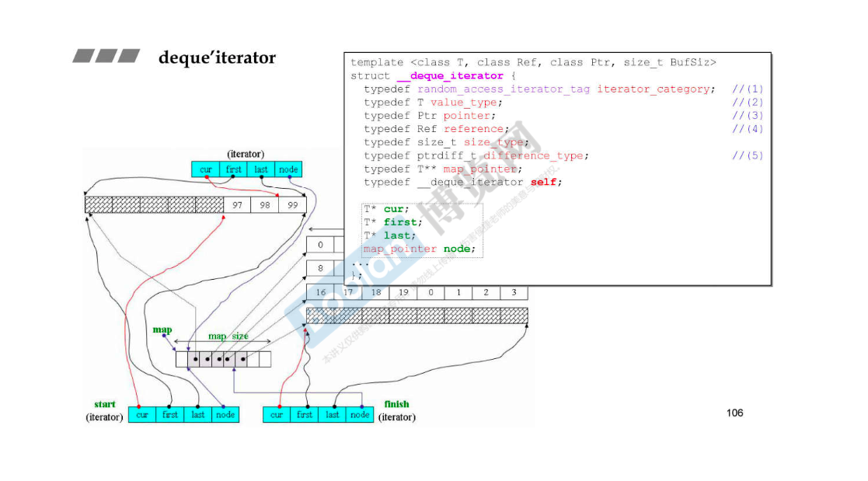The height and width of the screenshot is (481, 868).
Task: Click the //(3) comment
Action: [x=748, y=116]
